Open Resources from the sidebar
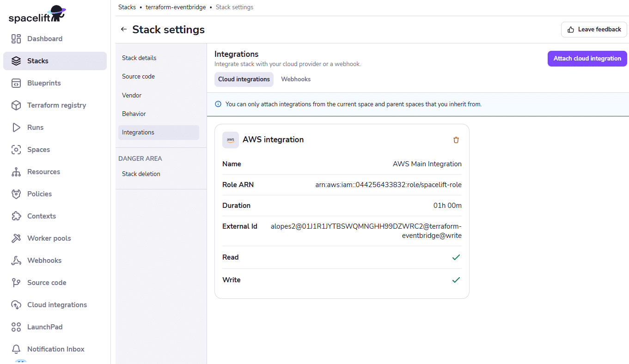This screenshot has width=629, height=364. [x=55, y=172]
